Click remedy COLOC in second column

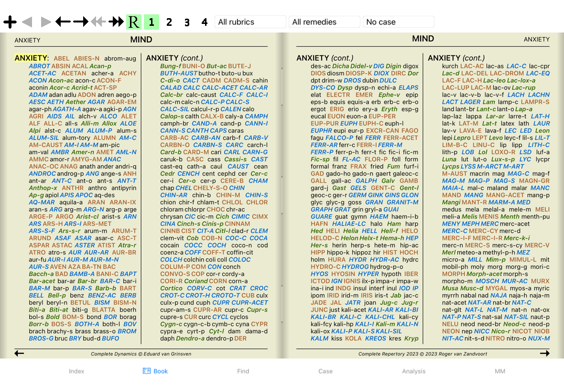point(239,260)
